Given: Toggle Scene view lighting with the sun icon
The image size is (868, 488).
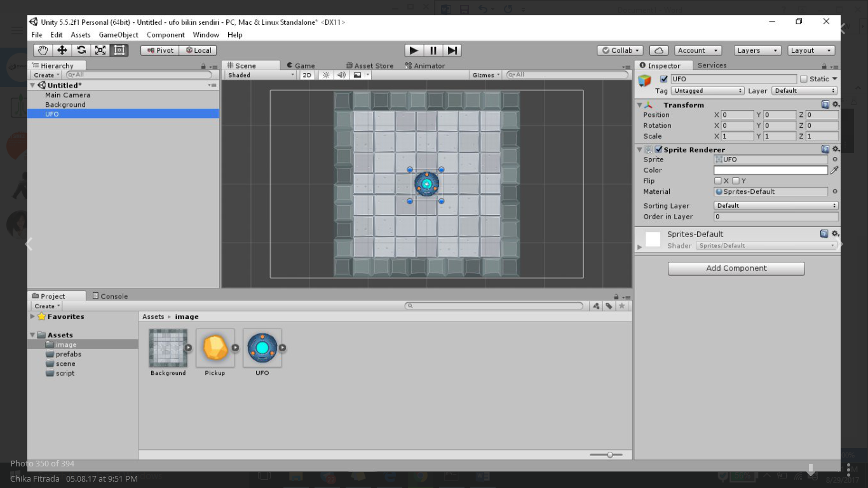Looking at the screenshot, I should [x=325, y=74].
